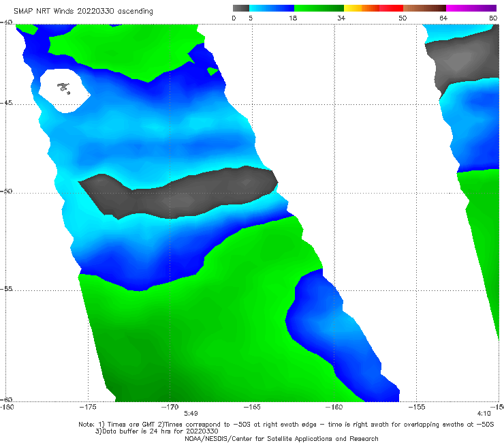Click the green segment of the wind color bar

[319, 8]
